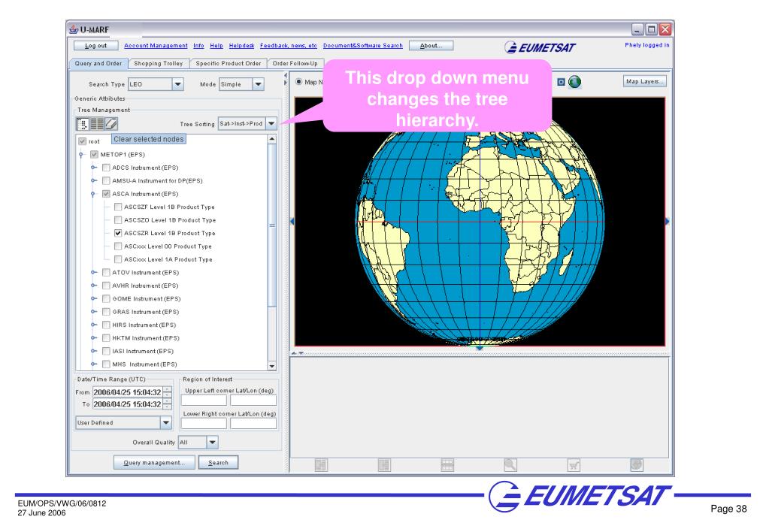Open the Info link
769x532 pixels.
(198, 46)
